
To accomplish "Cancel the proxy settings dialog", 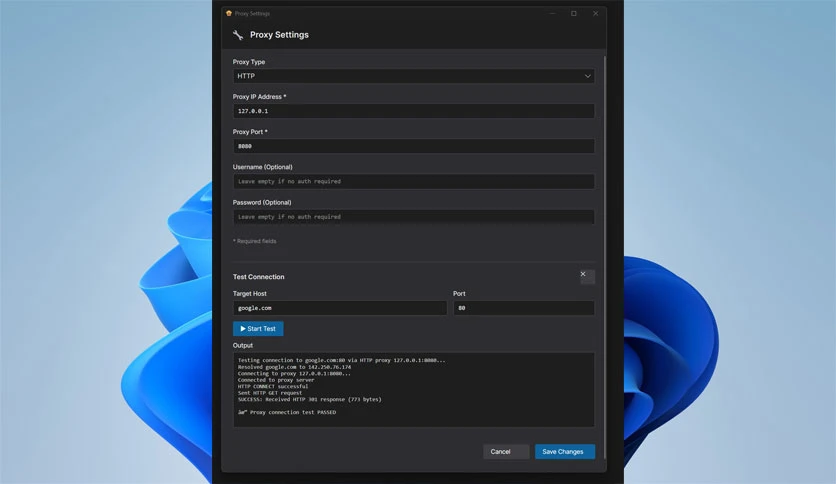I will [x=506, y=451].
